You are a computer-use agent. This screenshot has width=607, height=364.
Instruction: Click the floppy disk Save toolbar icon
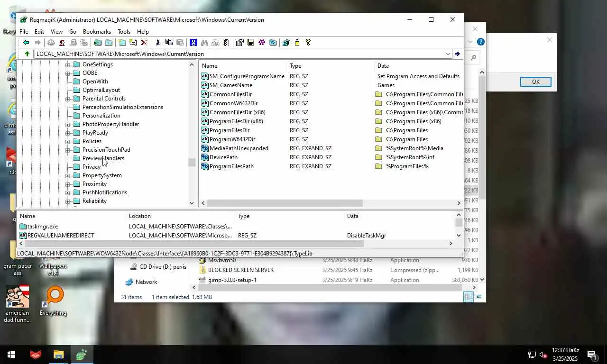[x=251, y=43]
